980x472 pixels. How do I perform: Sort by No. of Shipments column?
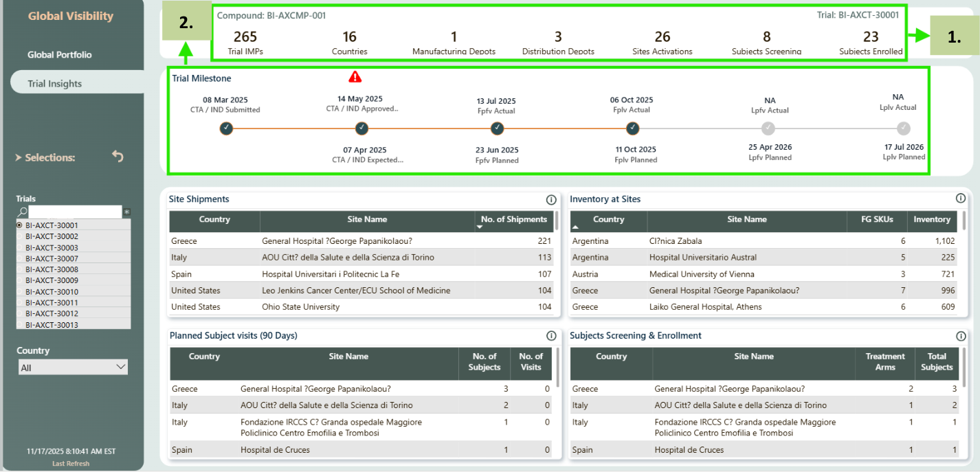513,220
